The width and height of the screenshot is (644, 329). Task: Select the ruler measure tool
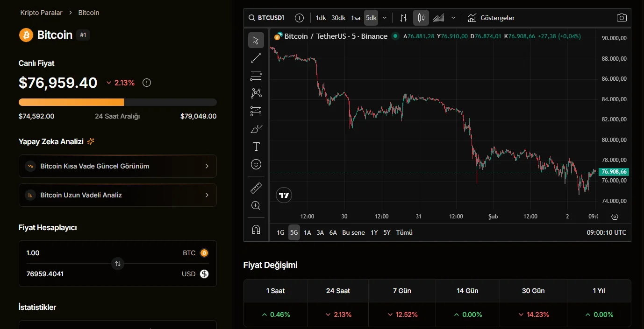(256, 188)
